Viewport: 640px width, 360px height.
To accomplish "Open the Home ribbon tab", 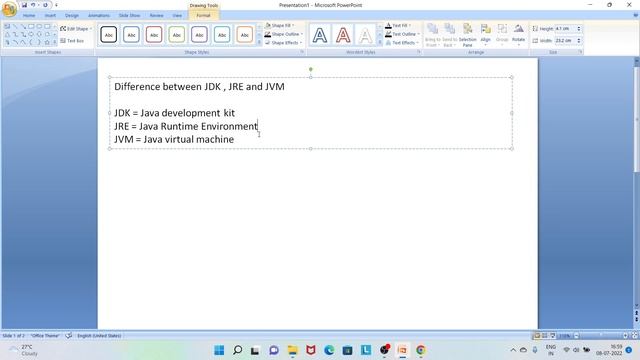I will (29, 16).
